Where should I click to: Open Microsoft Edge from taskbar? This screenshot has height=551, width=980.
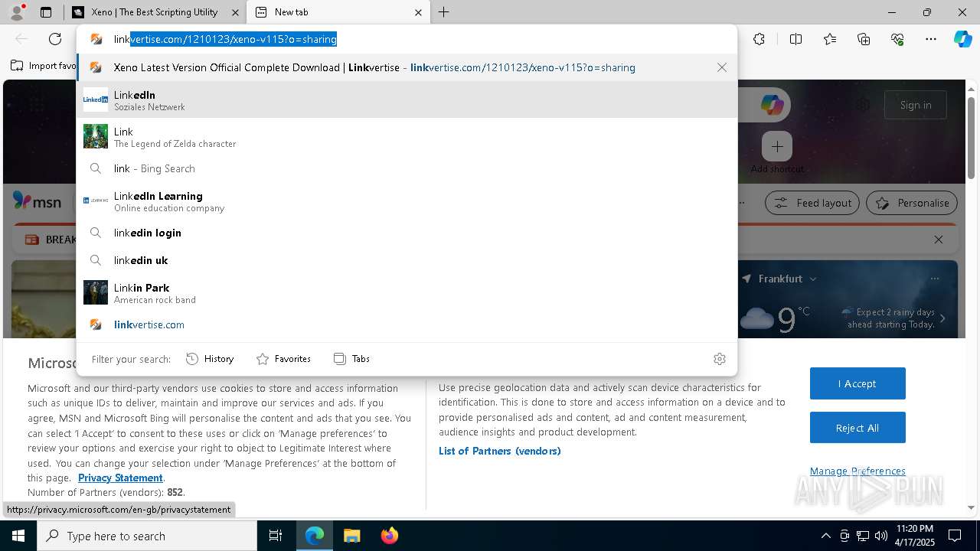[315, 536]
